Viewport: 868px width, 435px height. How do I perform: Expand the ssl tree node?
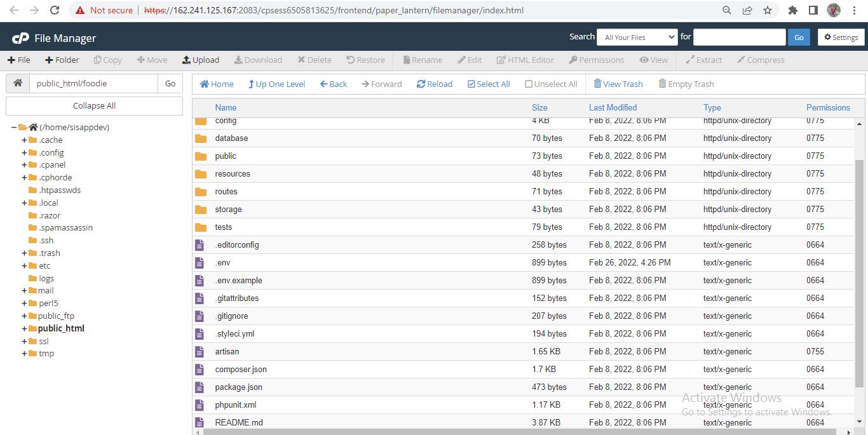click(24, 342)
